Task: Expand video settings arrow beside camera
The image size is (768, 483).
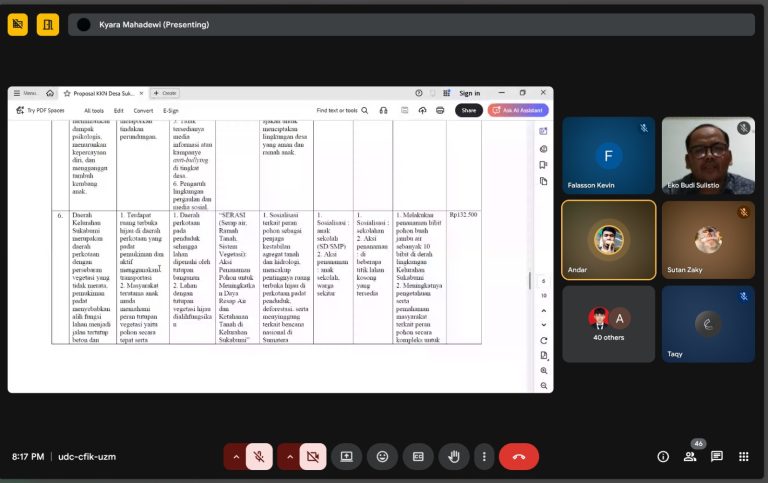Action: click(x=290, y=457)
